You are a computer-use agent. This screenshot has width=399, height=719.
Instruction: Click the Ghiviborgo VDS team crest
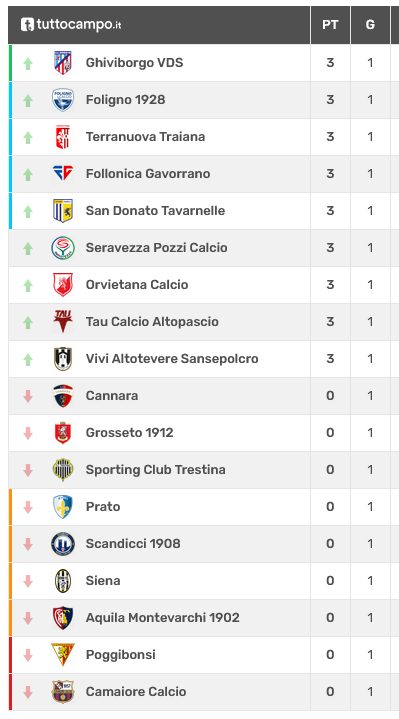point(63,63)
